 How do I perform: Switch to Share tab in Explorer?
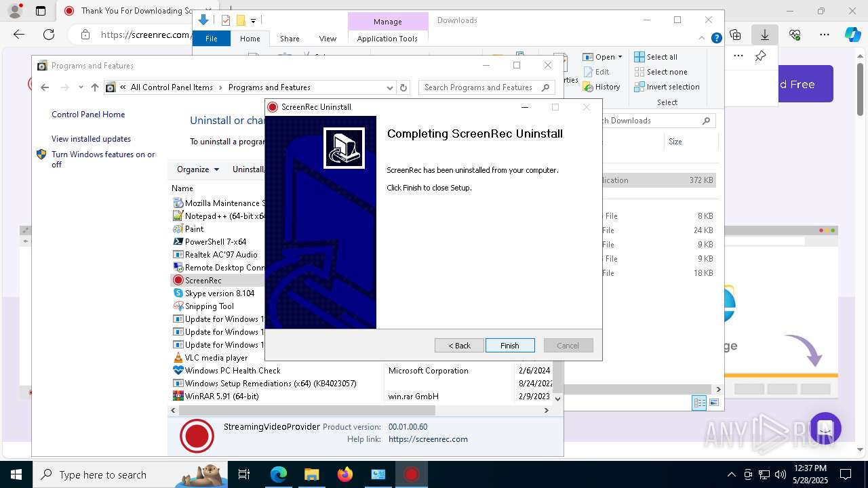point(290,39)
